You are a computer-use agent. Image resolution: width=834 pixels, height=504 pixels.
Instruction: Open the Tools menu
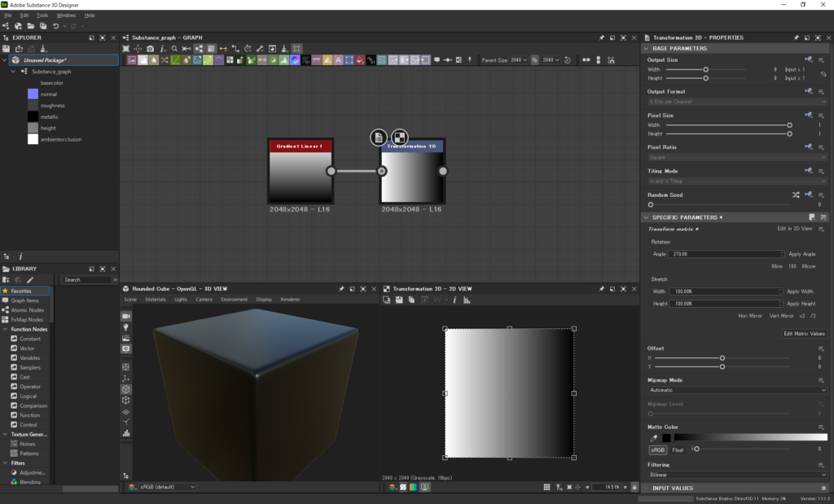click(42, 15)
